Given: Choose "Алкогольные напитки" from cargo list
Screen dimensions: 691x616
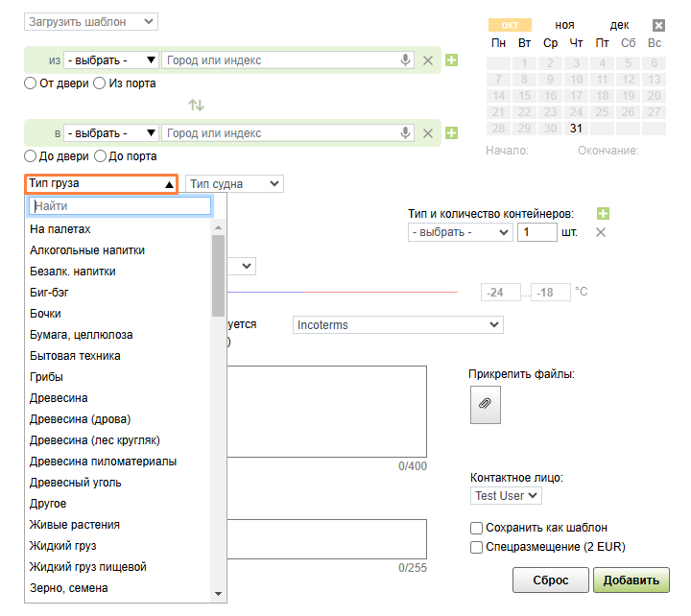Looking at the screenshot, I should 87,250.
